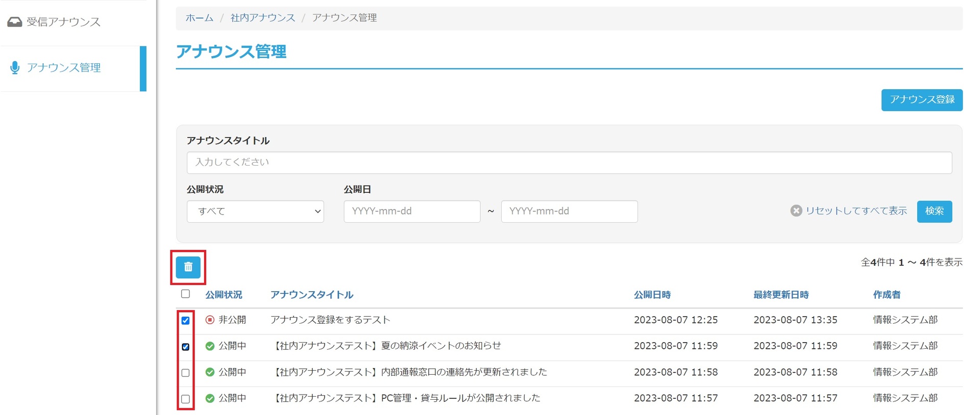Click 公開日時 value 2023-08-07 12:25
Screen dimensions: 980x415
pos(676,320)
